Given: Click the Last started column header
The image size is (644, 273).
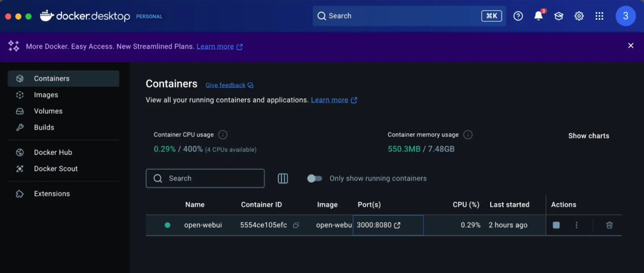Looking at the screenshot, I should pos(509,205).
